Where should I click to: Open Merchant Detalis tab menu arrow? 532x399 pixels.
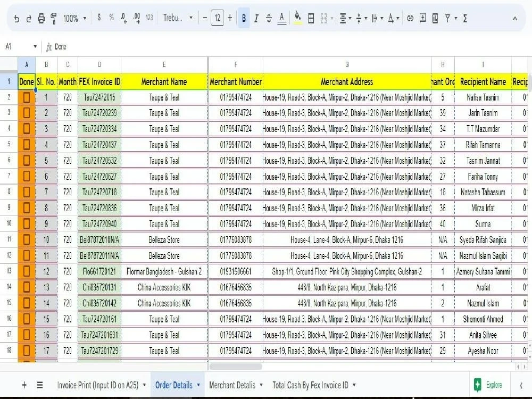pyautogui.click(x=261, y=385)
